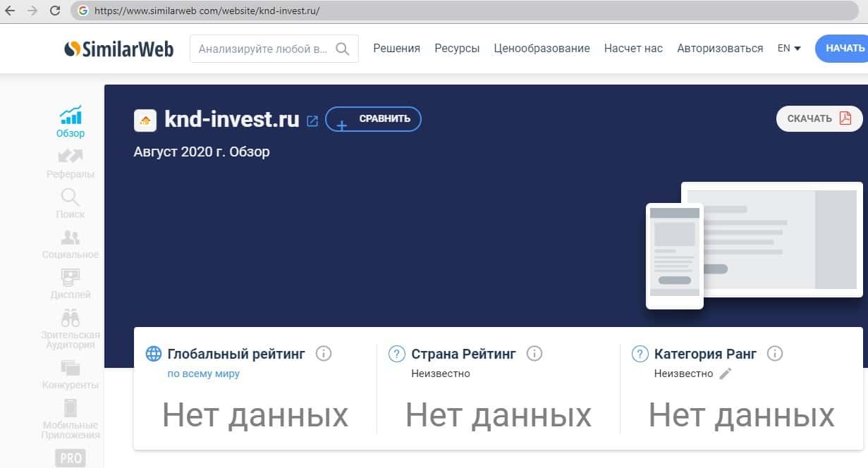Viewport: 868px width, 468px height.
Task: Click 'Нет данных' under Страна Рейтинг
Action: [499, 416]
